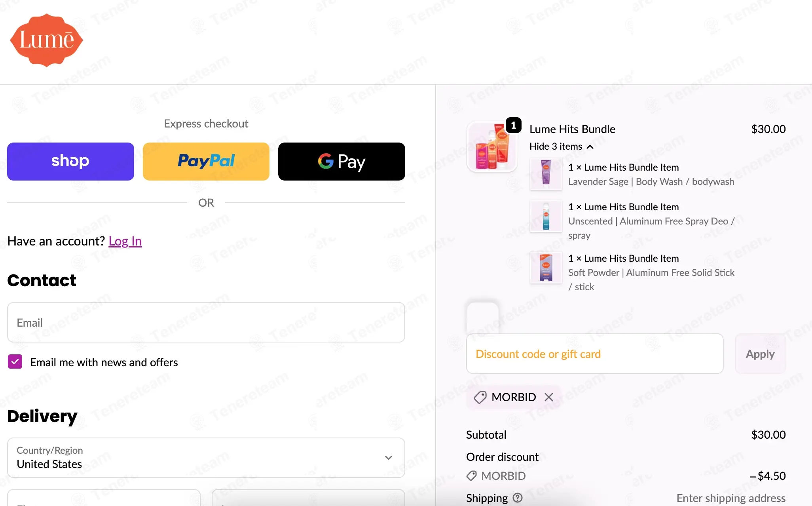Click the Country/Region chevron arrow
Viewport: 812px width, 506px height.
[x=389, y=458]
